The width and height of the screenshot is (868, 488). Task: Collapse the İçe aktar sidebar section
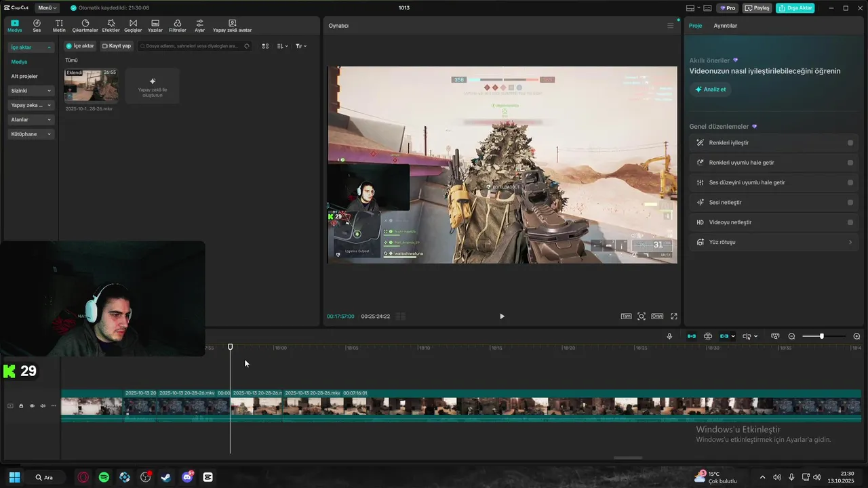[x=31, y=47]
